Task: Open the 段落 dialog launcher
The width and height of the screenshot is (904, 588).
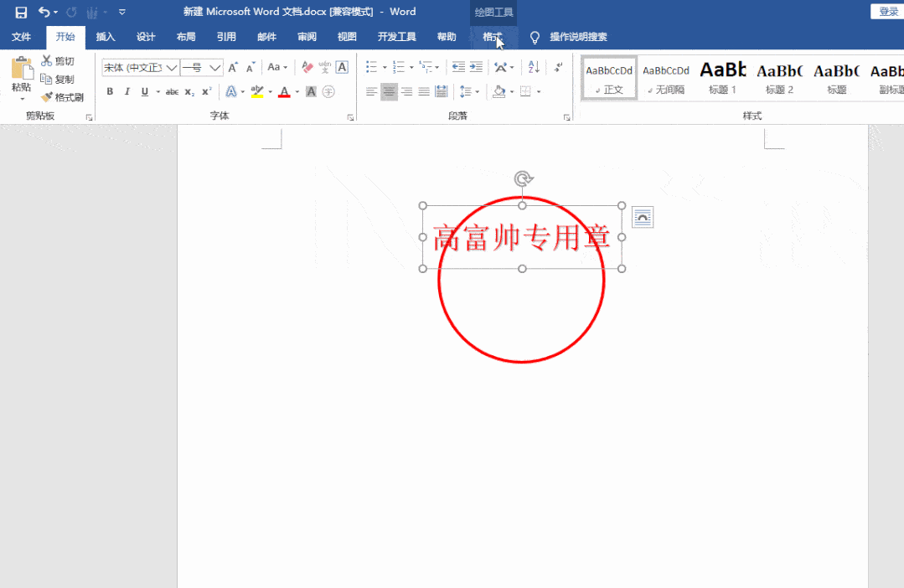Action: (x=566, y=117)
